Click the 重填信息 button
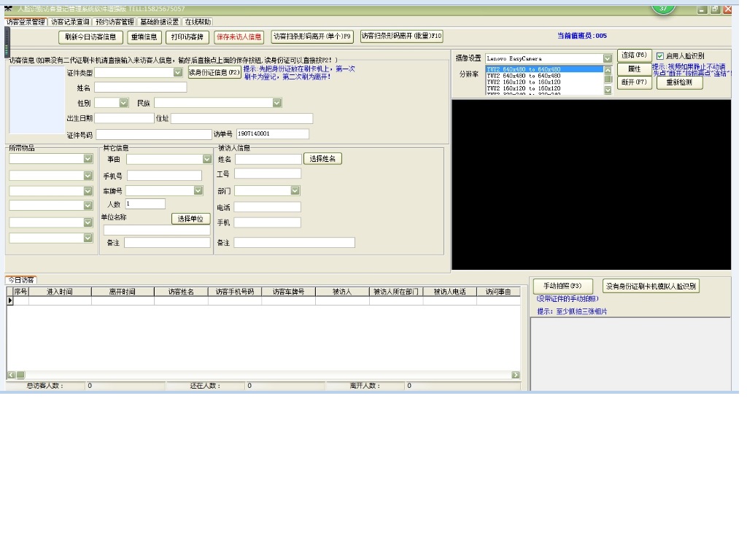This screenshot has height=560, width=747. click(144, 37)
